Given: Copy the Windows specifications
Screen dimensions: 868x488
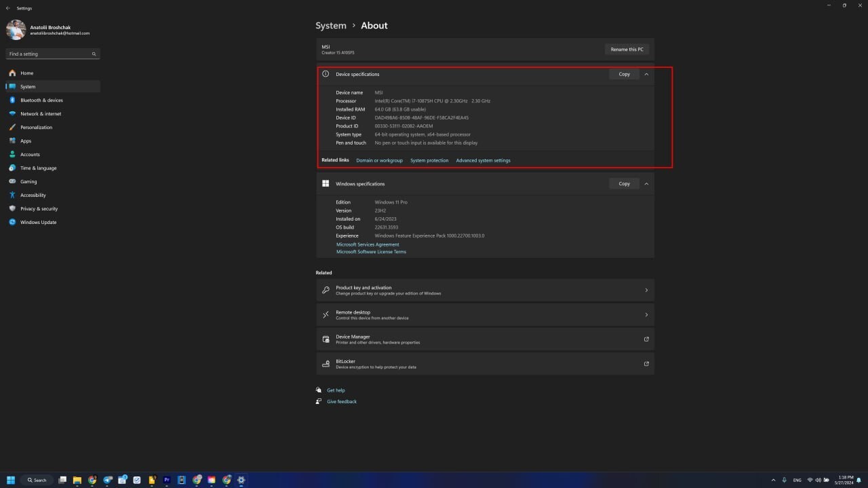Looking at the screenshot, I should point(624,183).
